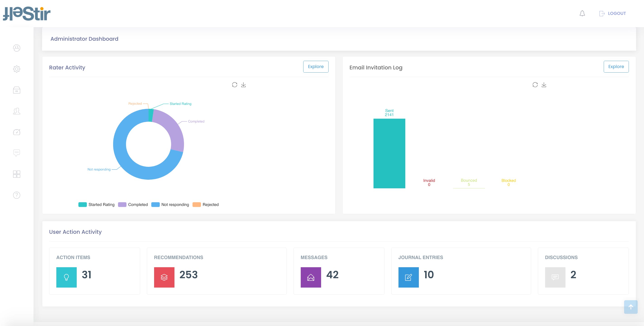Image resolution: width=644 pixels, height=326 pixels.
Task: Click the archive box sidebar icon
Action: click(x=17, y=90)
